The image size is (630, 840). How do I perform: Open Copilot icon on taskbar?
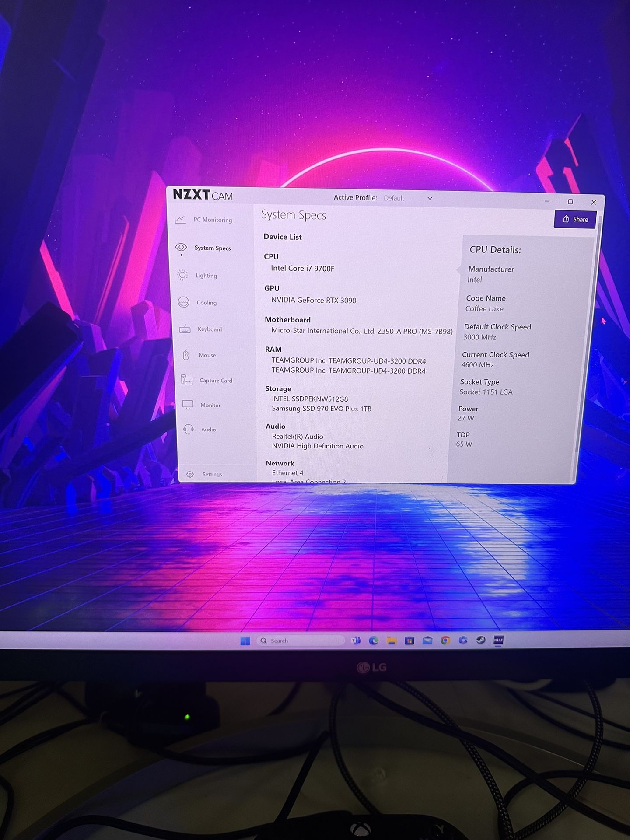(x=463, y=640)
